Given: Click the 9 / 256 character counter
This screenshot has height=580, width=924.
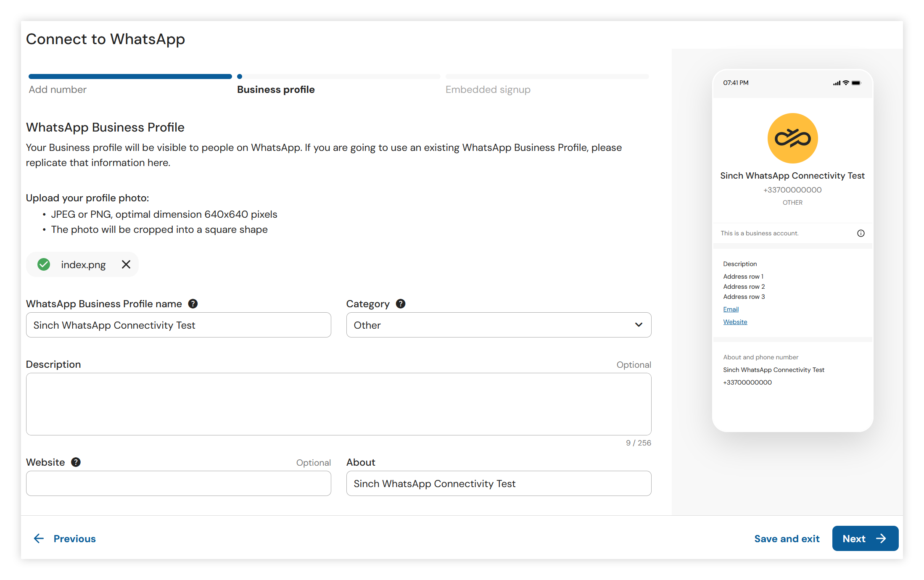Looking at the screenshot, I should tap(638, 443).
